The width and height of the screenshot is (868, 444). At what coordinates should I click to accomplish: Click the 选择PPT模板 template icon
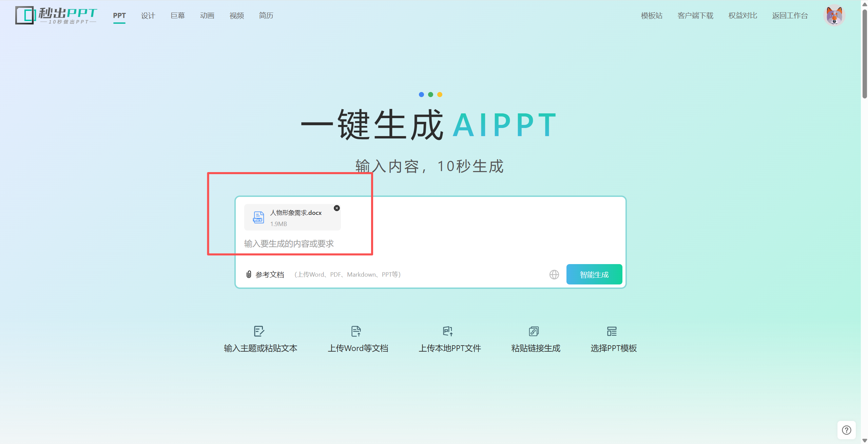click(612, 332)
